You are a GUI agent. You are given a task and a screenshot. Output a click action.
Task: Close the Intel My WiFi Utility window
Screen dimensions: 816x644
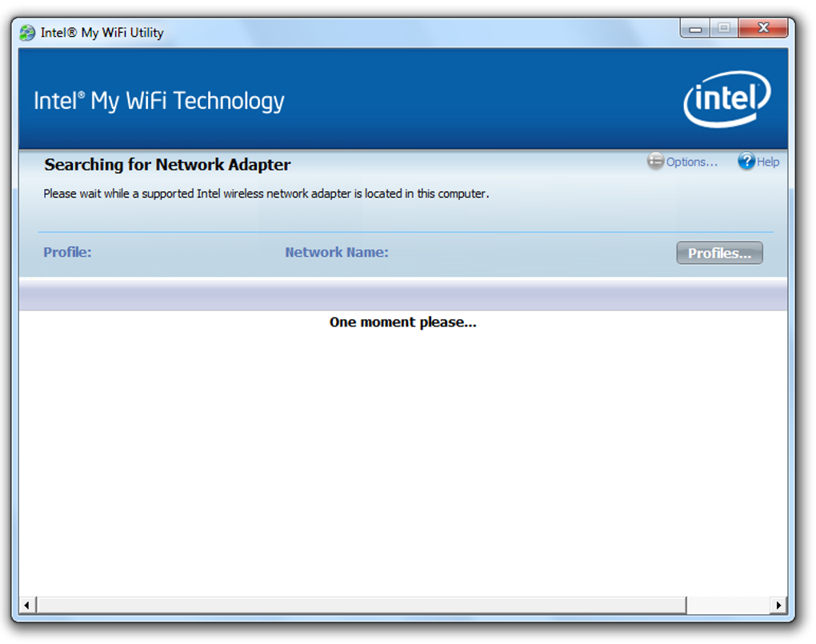click(763, 28)
